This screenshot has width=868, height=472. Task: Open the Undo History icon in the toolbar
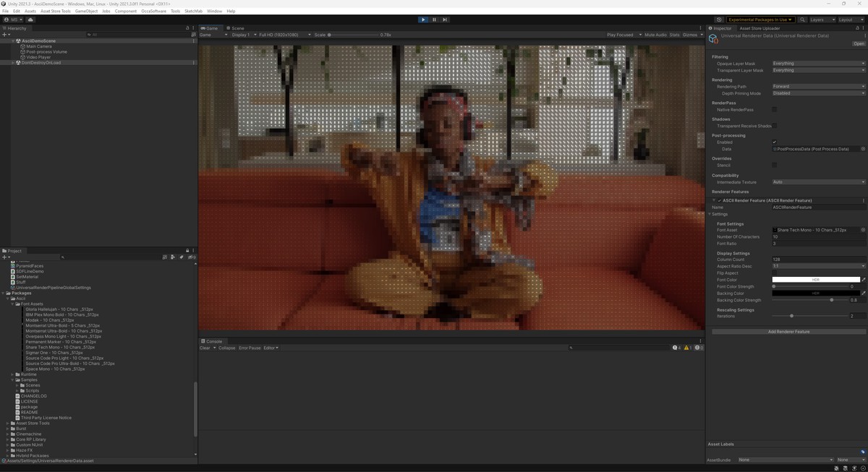pyautogui.click(x=719, y=20)
